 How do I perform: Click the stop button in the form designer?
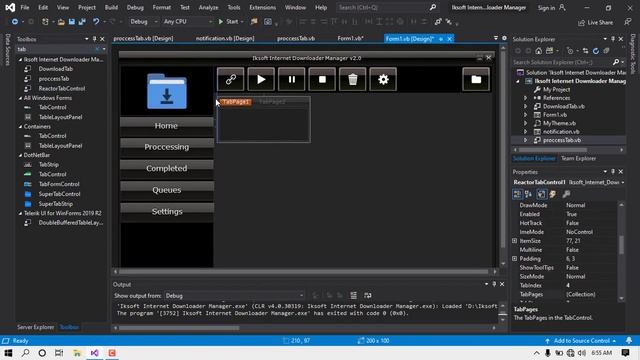coord(322,79)
